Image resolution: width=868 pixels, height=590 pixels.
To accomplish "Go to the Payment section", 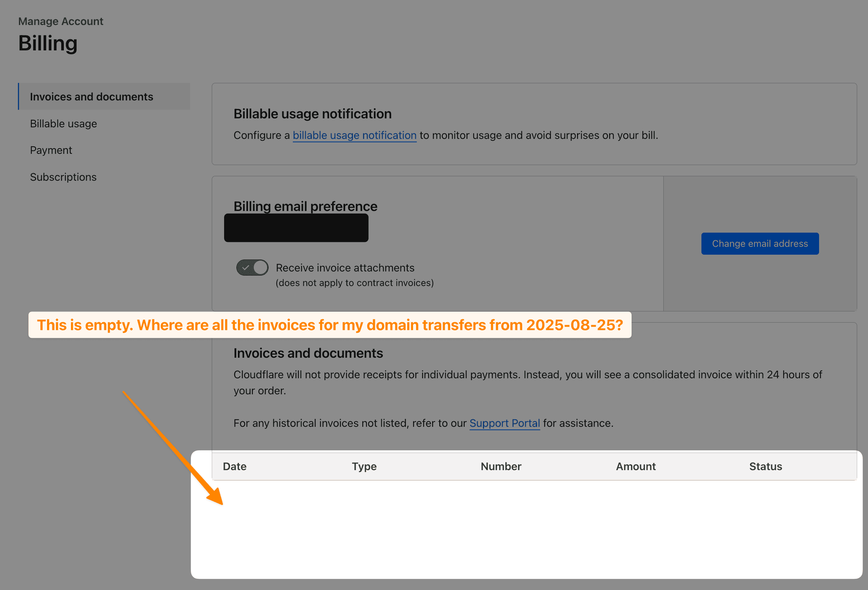I will tap(51, 150).
